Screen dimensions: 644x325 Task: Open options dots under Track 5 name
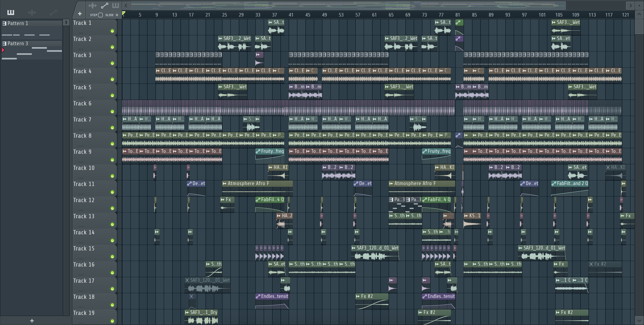pyautogui.click(x=80, y=97)
